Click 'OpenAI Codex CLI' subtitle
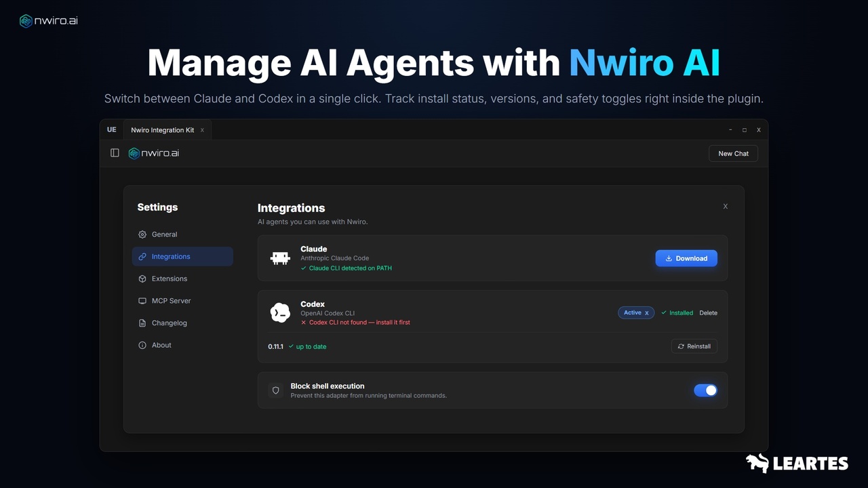This screenshot has height=488, width=868. pos(328,313)
